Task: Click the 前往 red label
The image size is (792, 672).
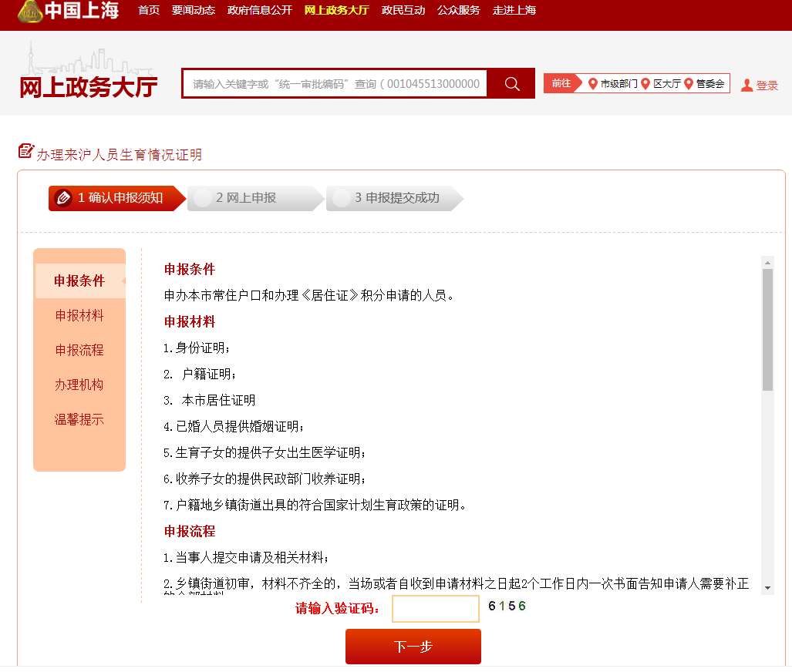Action: [561, 83]
